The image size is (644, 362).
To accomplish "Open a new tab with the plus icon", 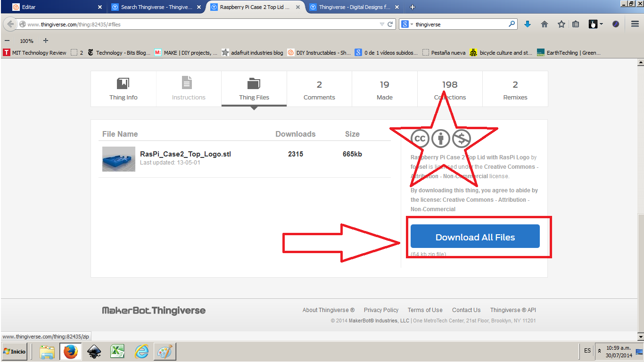I will pos(413,7).
